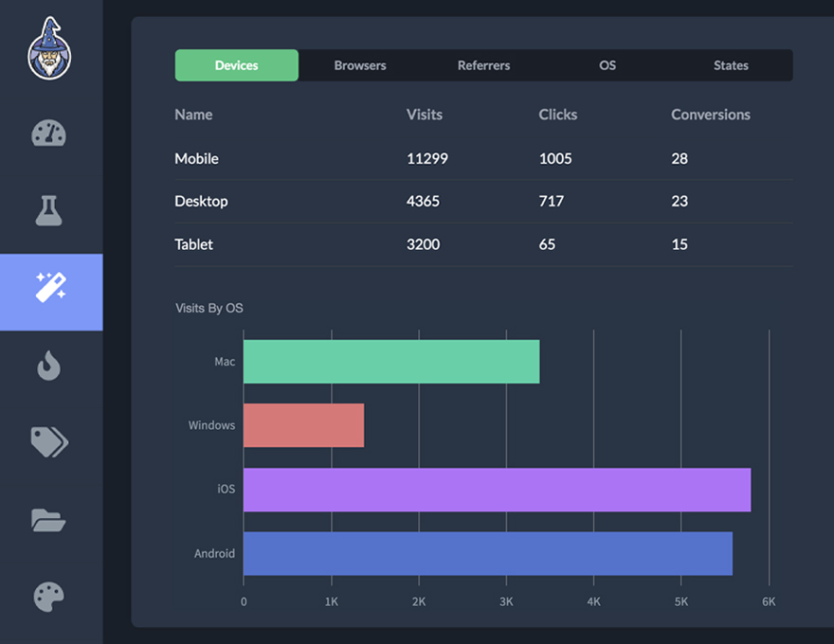Image resolution: width=834 pixels, height=644 pixels.
Task: Select the experiments flask icon
Action: coord(48,210)
